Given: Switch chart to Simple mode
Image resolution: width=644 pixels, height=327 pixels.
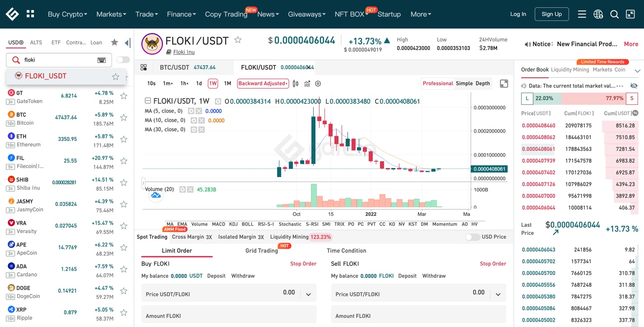Looking at the screenshot, I should [464, 84].
